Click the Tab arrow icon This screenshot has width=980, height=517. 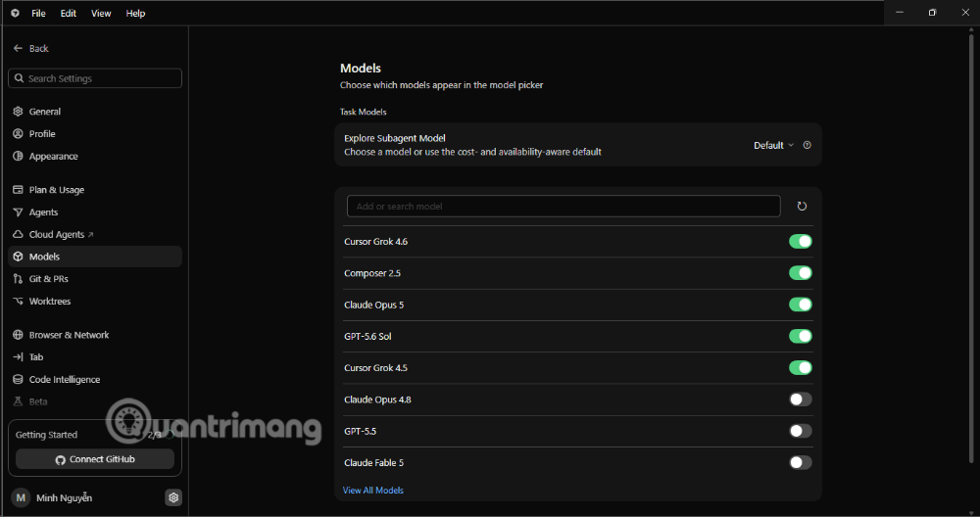click(18, 357)
